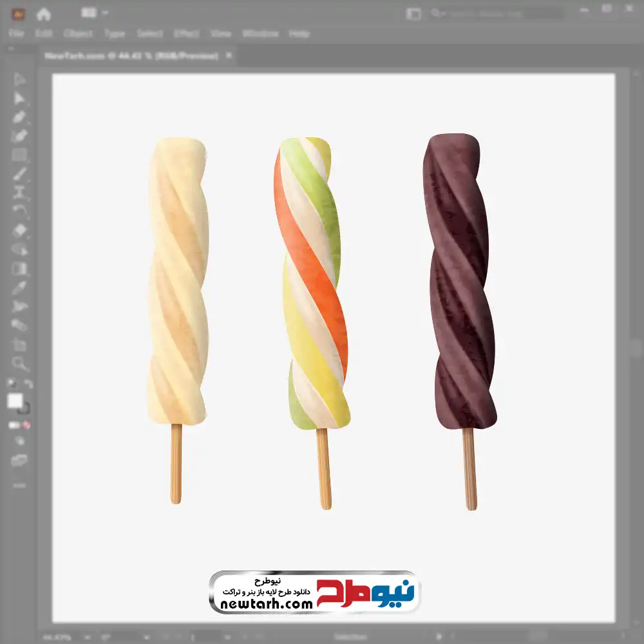
Task: Select the Direct Selection tool
Action: [x=19, y=99]
